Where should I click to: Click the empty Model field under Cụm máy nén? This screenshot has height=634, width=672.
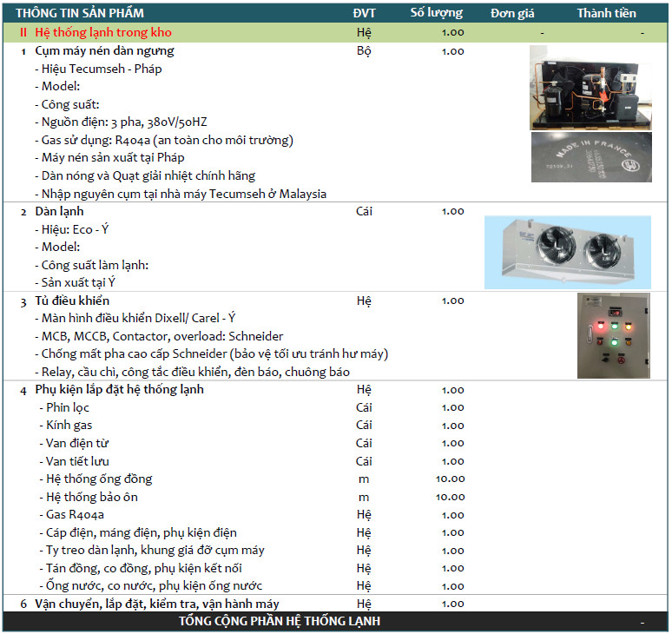[61, 86]
